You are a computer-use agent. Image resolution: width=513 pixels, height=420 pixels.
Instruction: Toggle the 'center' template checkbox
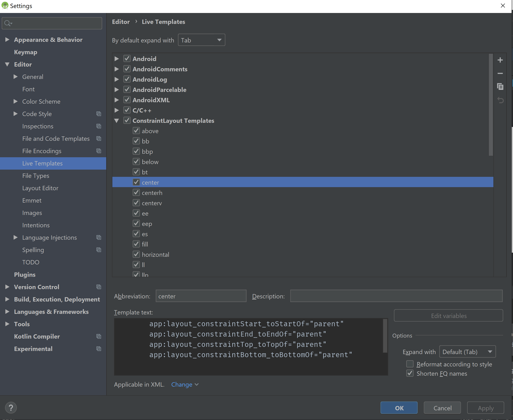136,182
